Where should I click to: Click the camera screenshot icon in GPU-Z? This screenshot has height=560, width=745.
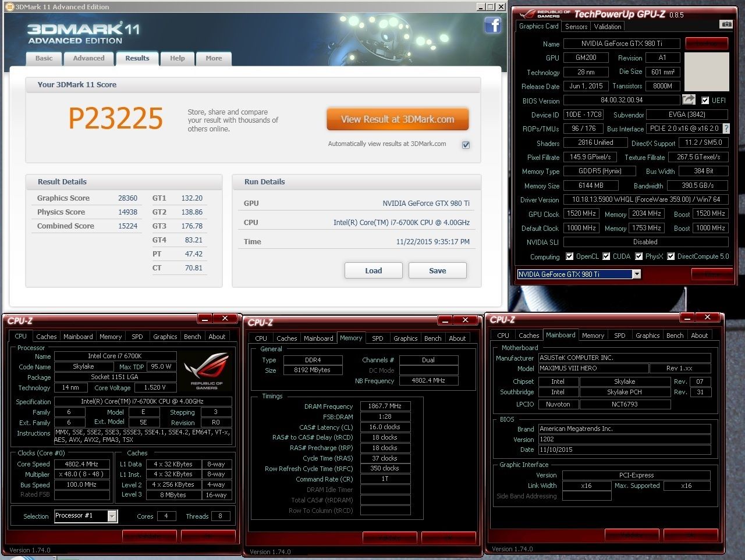(725, 24)
